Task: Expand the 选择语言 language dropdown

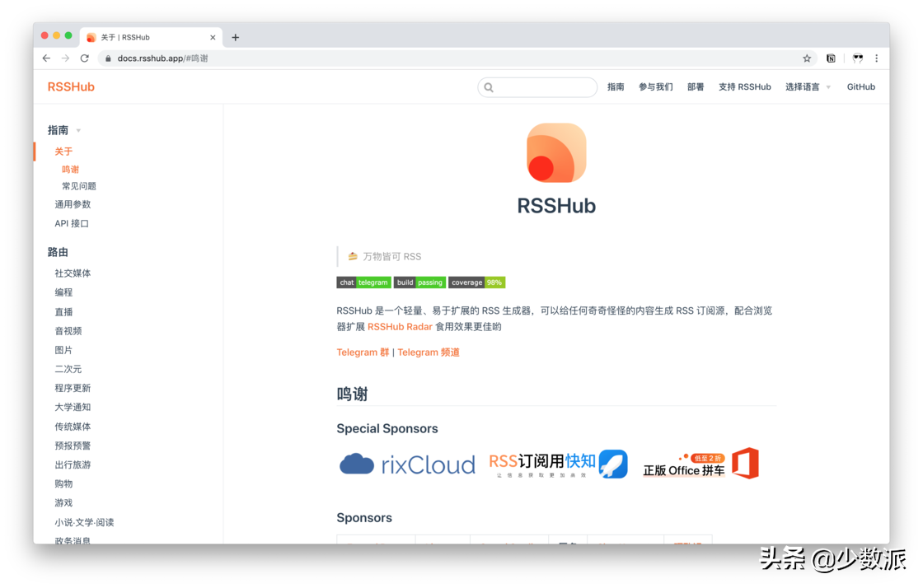Action: [808, 87]
